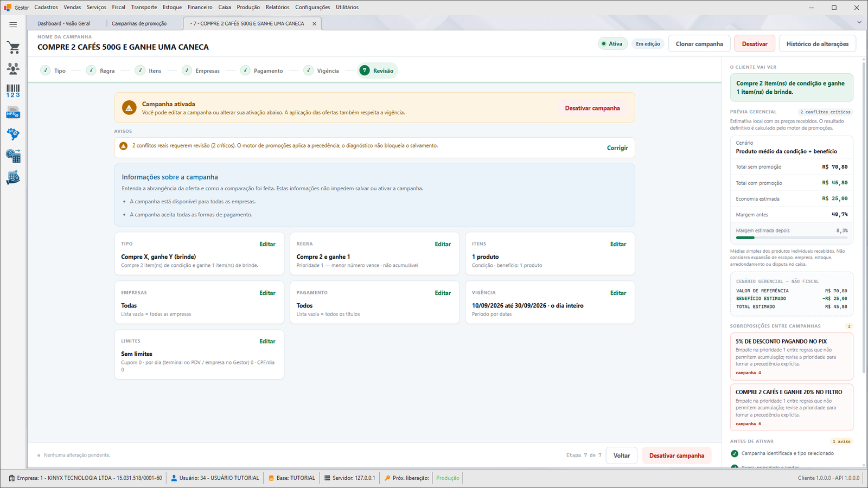Open the money calculator icon in the sidebar

(13, 156)
